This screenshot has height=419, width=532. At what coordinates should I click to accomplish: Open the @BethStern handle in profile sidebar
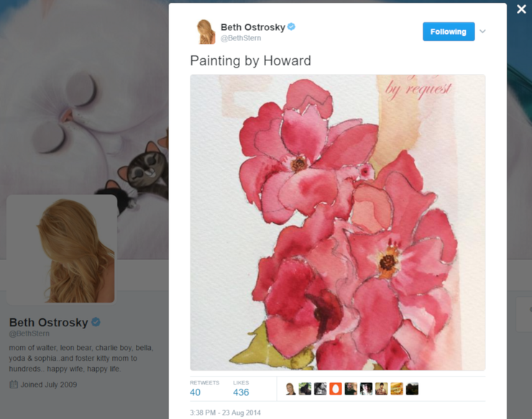pos(29,333)
